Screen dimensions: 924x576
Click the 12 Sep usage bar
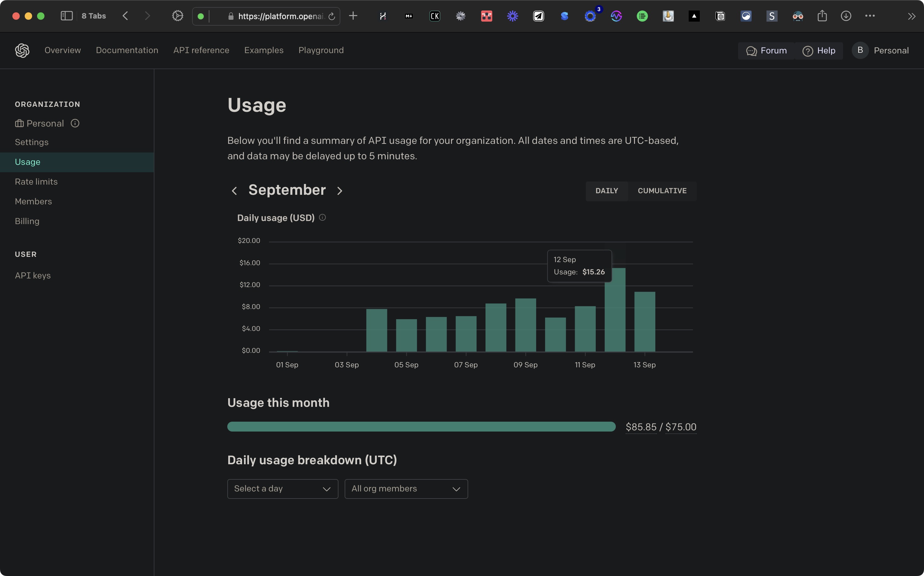click(615, 310)
